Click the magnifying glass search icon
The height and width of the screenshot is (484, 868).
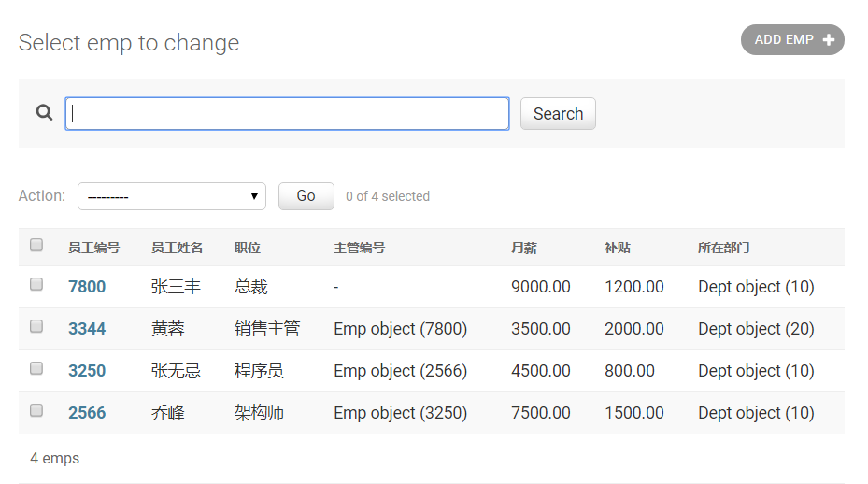point(44,113)
